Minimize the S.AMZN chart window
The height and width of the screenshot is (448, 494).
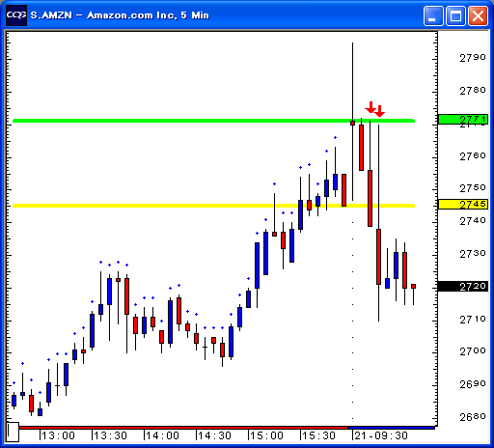point(432,15)
